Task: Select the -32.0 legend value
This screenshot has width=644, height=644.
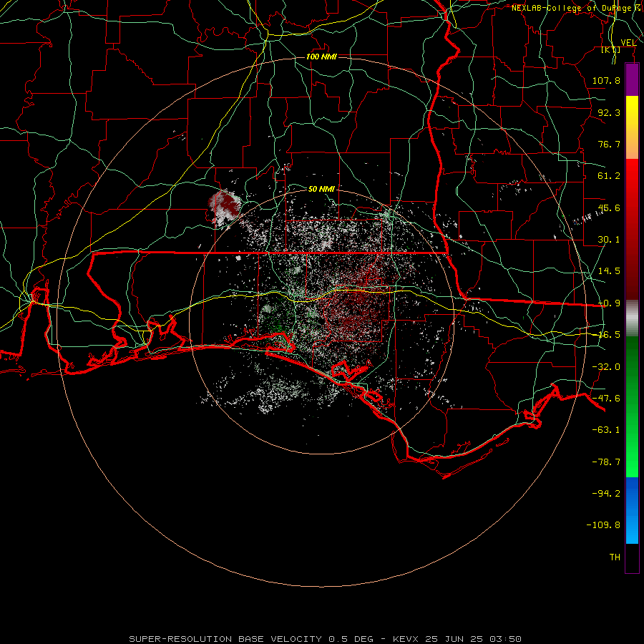Action: point(606,367)
